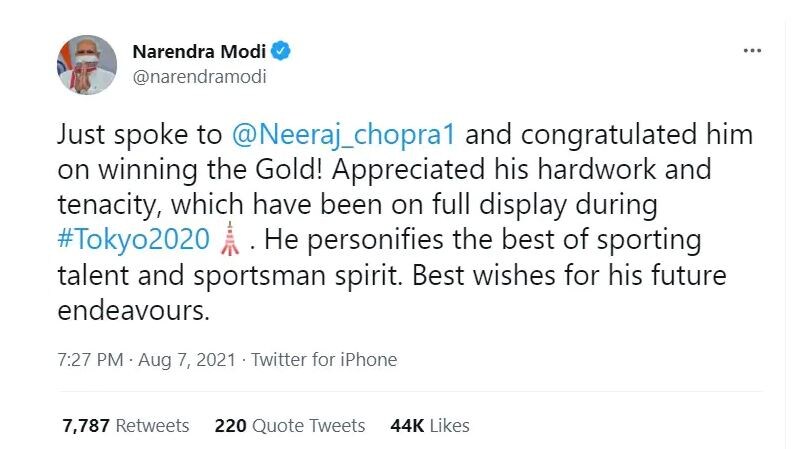
Task: Open the Likes label
Action: click(x=450, y=426)
